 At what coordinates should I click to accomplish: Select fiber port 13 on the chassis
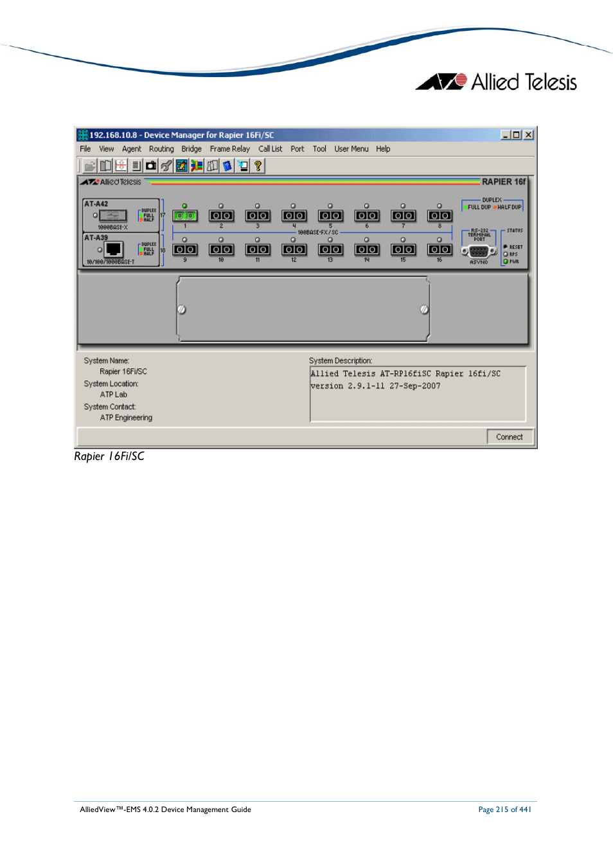(x=330, y=249)
